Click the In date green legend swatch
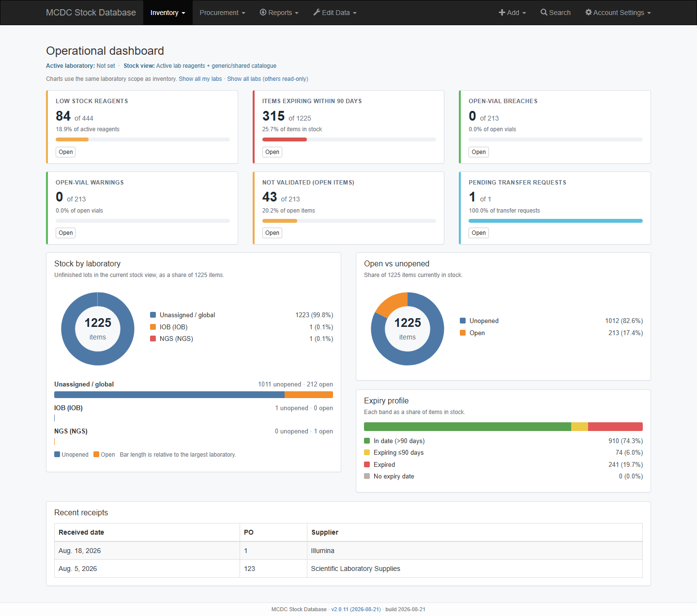The width and height of the screenshot is (697, 616). [x=367, y=441]
